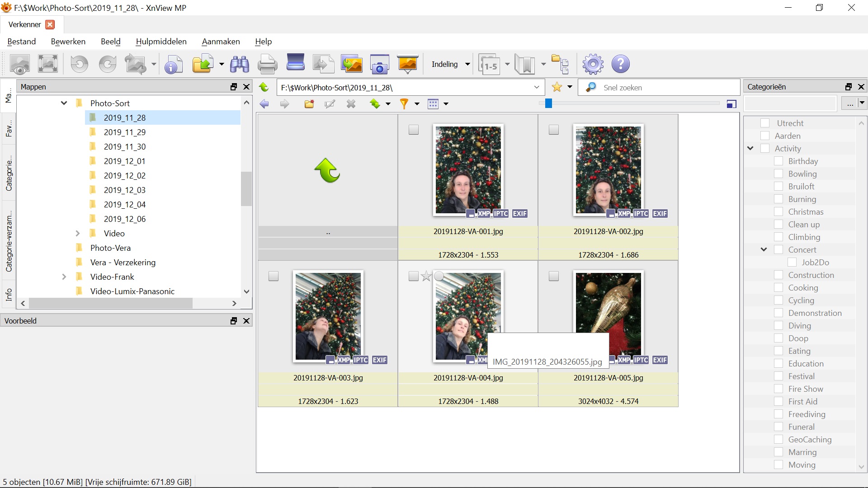Click the file properties info icon
The width and height of the screenshot is (868, 488).
pyautogui.click(x=173, y=64)
